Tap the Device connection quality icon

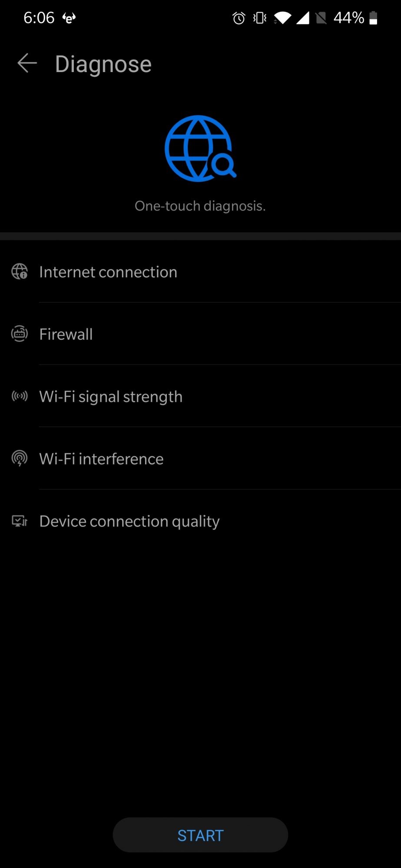click(x=20, y=521)
